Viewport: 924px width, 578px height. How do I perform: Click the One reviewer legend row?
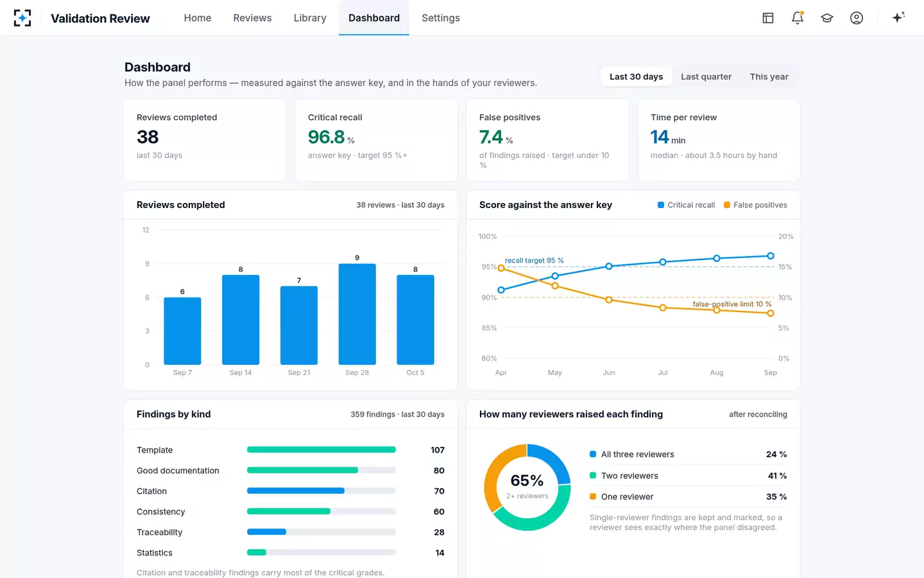688,496
